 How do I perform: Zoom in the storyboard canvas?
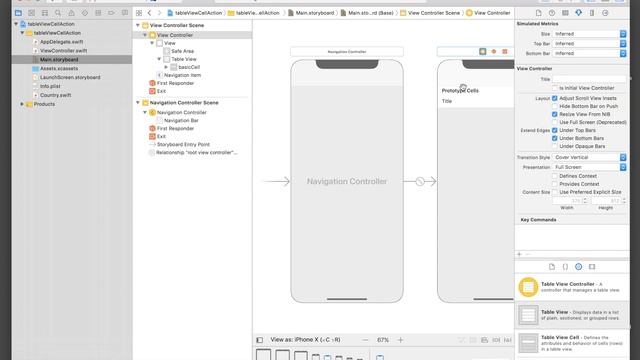(400, 340)
